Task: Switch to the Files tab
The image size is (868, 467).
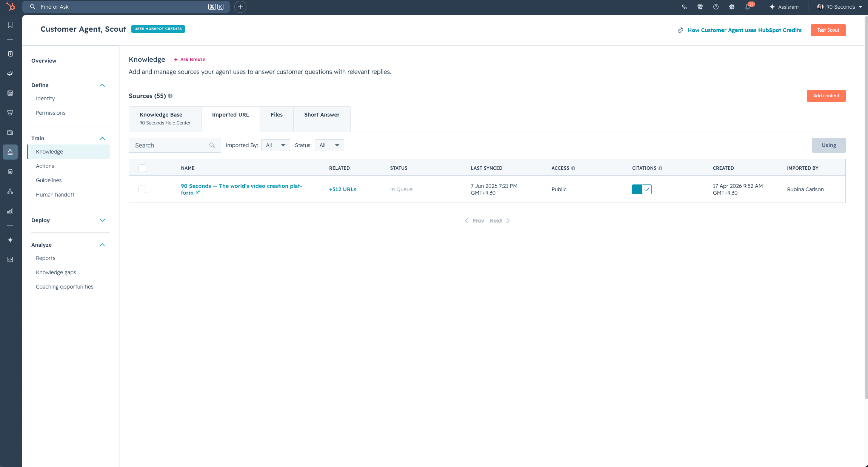Action: click(x=277, y=119)
